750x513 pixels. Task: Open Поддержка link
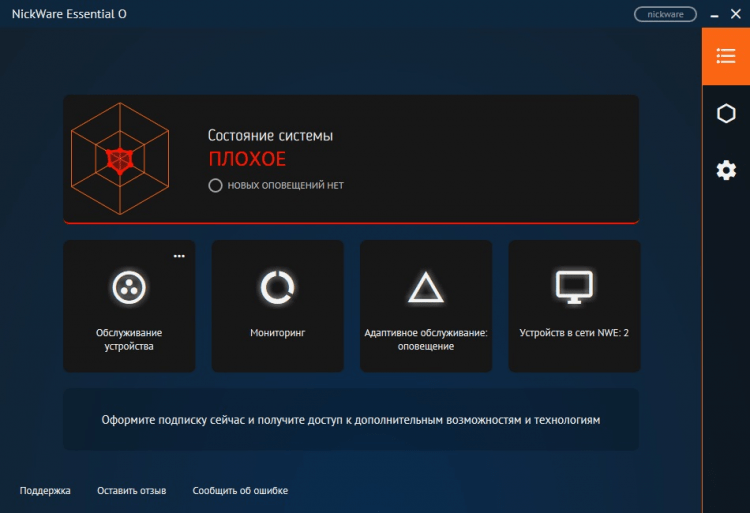tap(45, 491)
